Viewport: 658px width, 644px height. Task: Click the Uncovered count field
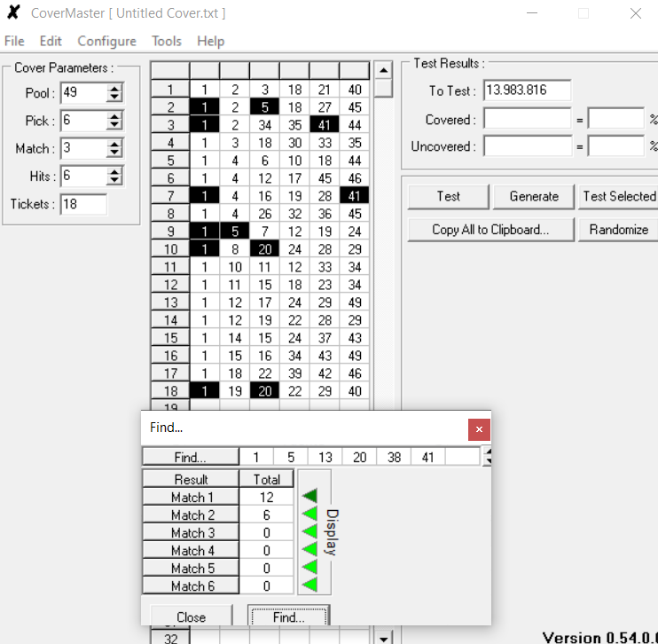(x=527, y=145)
